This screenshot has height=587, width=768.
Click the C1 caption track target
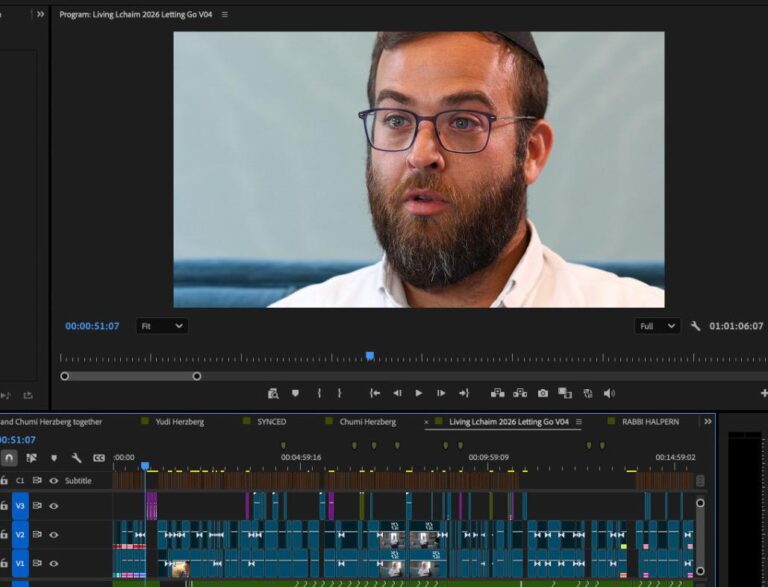[x=20, y=481]
